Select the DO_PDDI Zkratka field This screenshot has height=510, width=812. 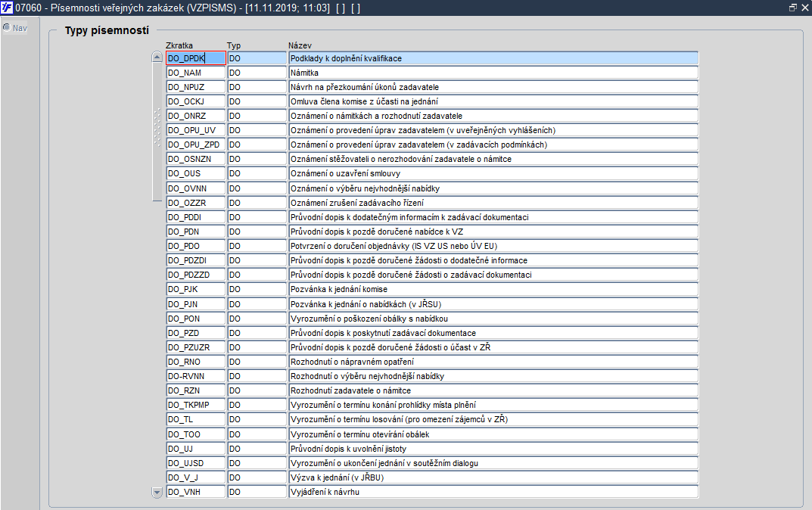coord(196,217)
